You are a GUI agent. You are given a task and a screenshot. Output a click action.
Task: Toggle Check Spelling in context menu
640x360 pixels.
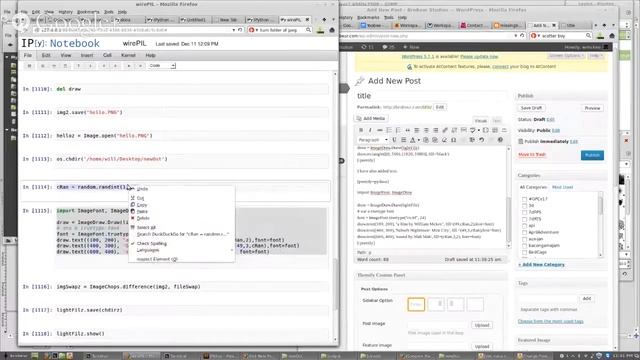[x=182, y=244]
